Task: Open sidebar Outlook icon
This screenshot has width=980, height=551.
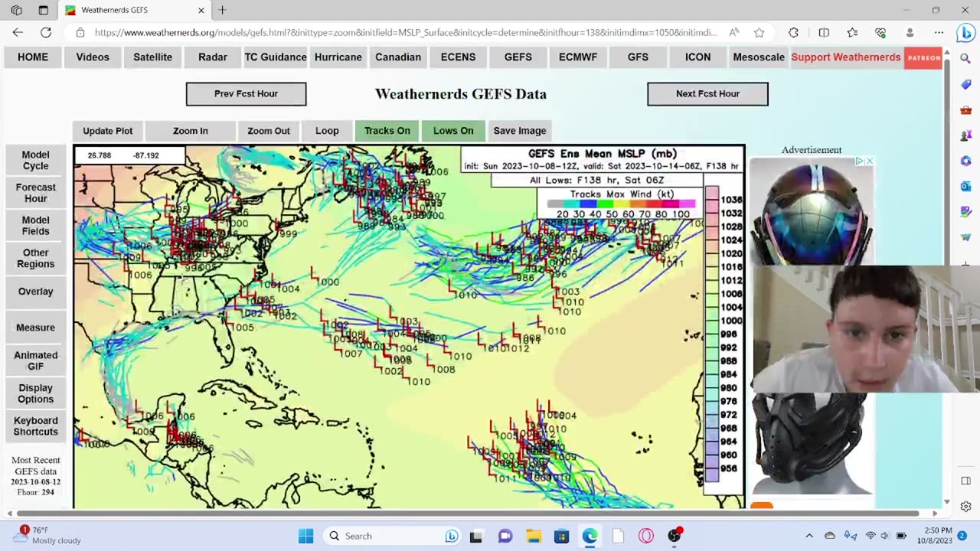Action: 965,186
